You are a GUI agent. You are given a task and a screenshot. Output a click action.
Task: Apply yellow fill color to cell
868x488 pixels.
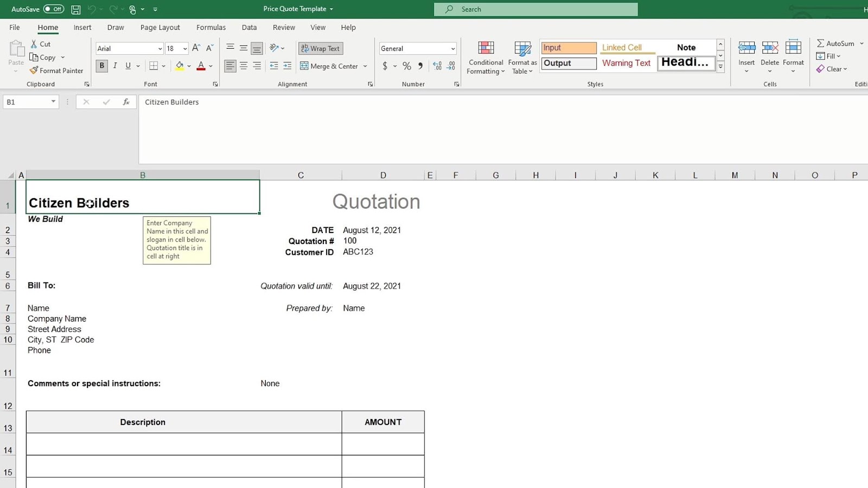click(180, 66)
